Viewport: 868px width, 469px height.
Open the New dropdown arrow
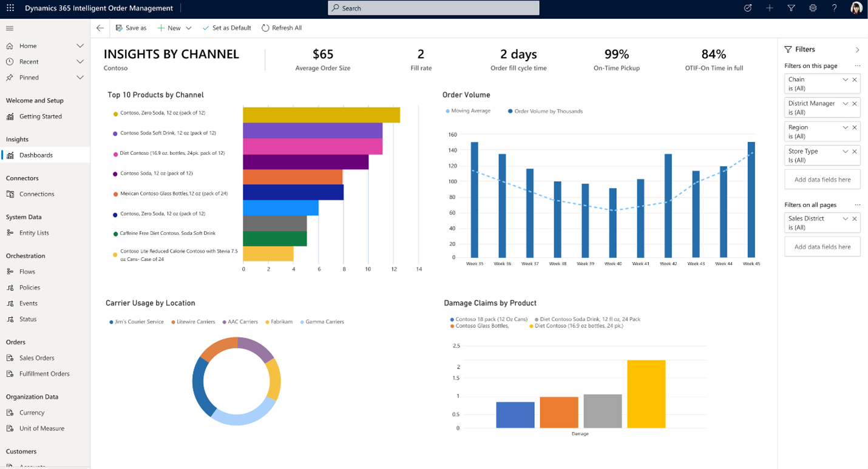click(189, 28)
